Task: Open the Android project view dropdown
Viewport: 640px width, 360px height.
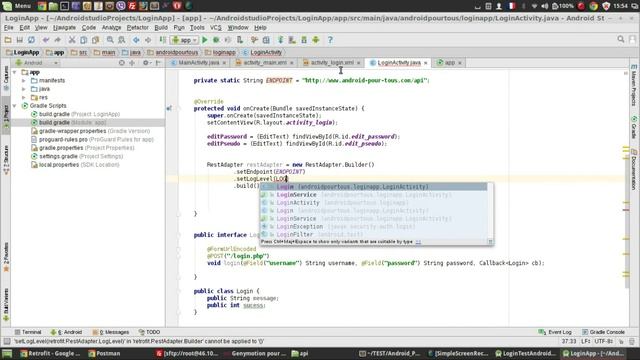Action: [37, 63]
